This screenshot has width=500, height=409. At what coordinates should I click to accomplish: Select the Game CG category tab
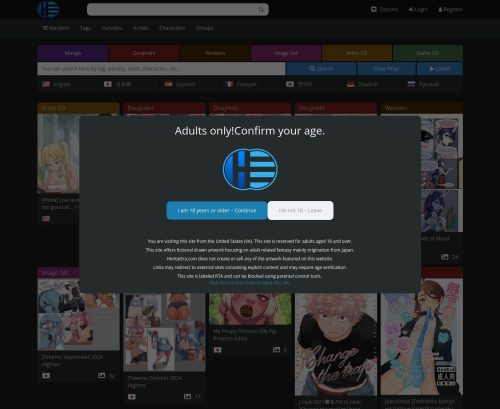[x=428, y=53]
